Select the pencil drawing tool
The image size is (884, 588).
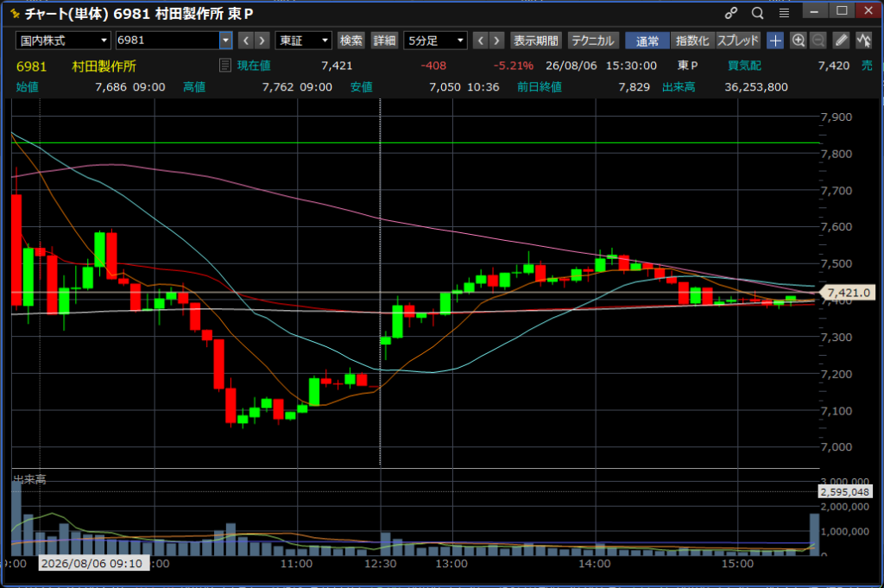coord(841,41)
